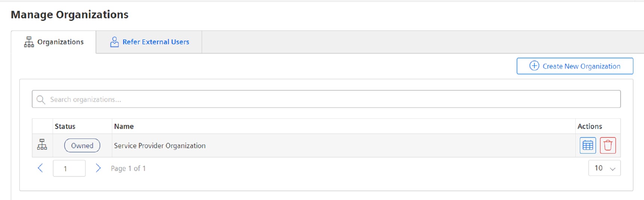Expand the page size chevron
The image size is (644, 200).
(612, 169)
